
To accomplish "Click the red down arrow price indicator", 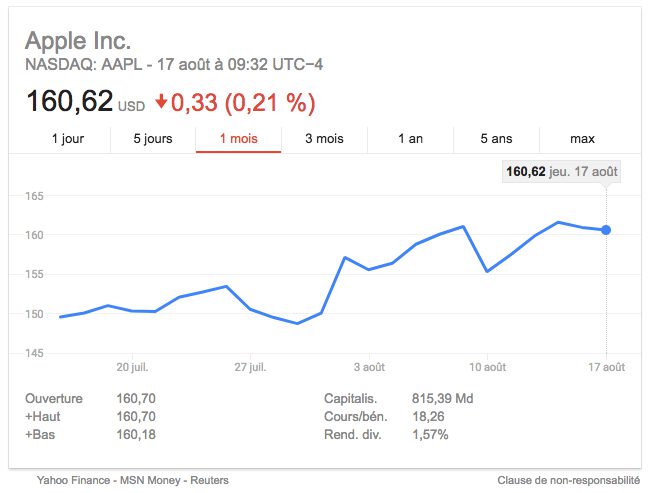I will (161, 101).
